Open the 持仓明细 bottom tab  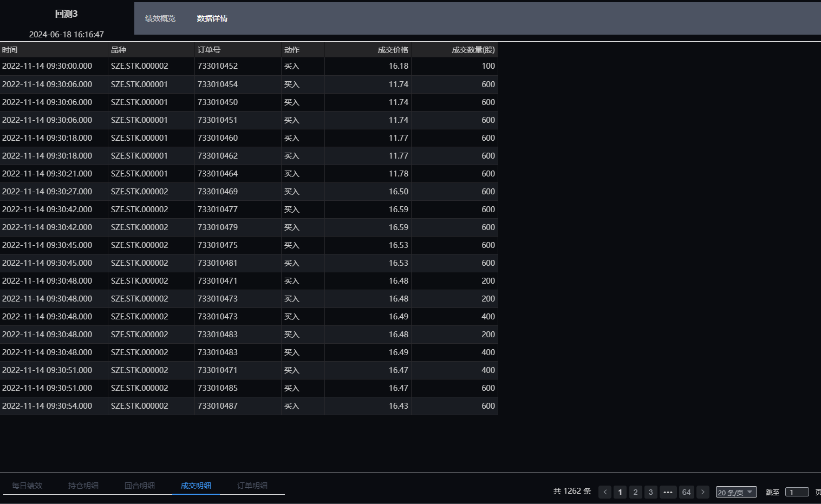pyautogui.click(x=83, y=486)
